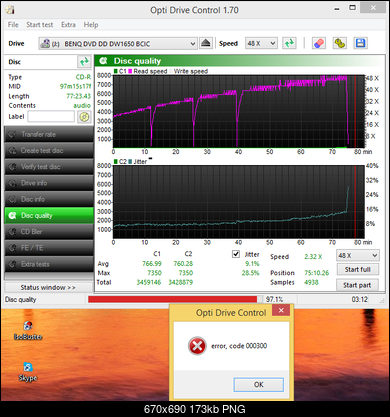Viewport: 390px width, 417px height.
Task: Open the test speed 48 X dropdown
Action: tap(358, 256)
